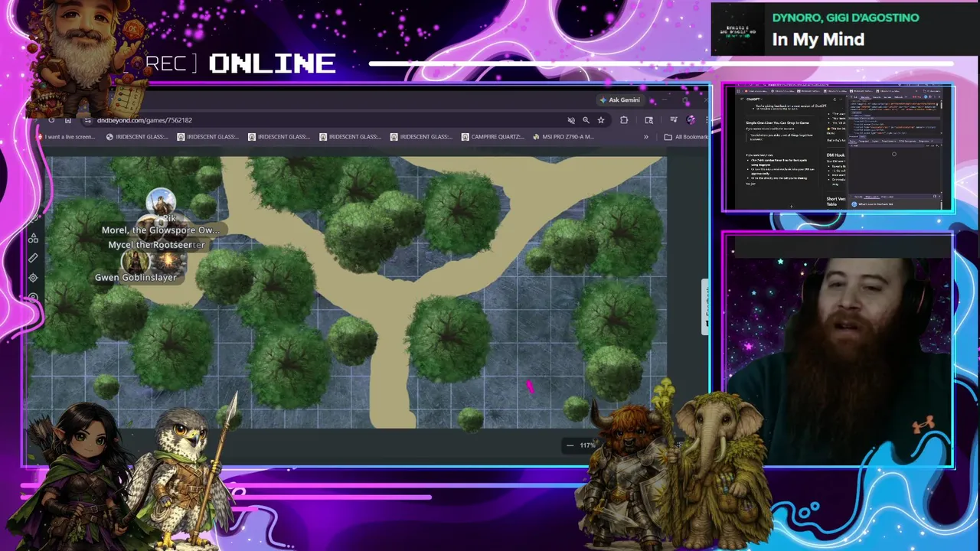
Task: Select the shapes tool in map sidebar
Action: coord(33,240)
